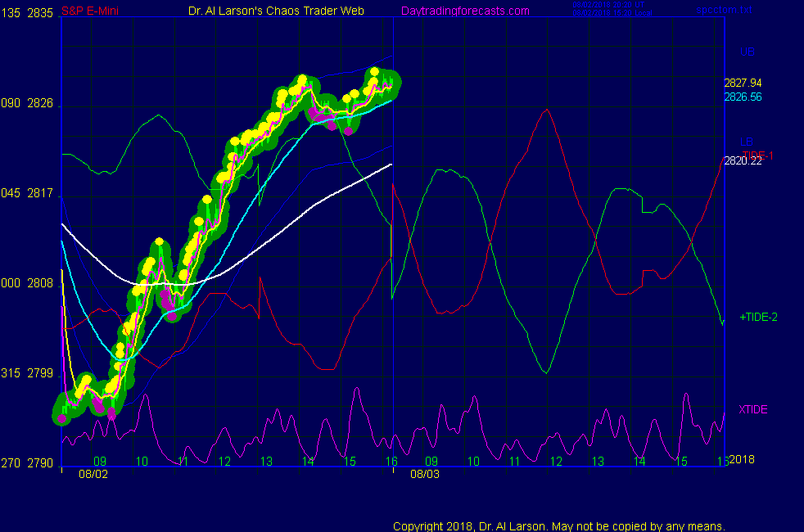Select the 'spcctom.txt' file name label
Image resolution: width=804 pixels, height=532 pixels.
[x=724, y=9]
